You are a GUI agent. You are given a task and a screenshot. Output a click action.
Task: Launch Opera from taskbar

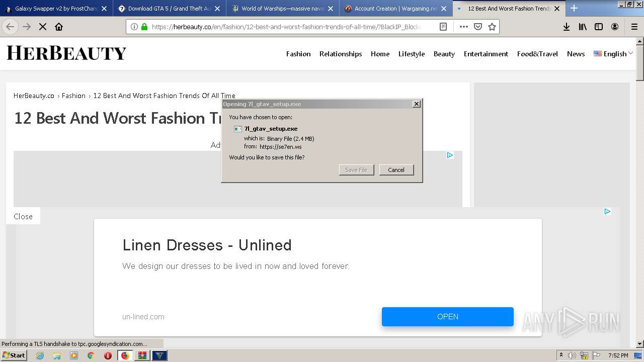108,355
